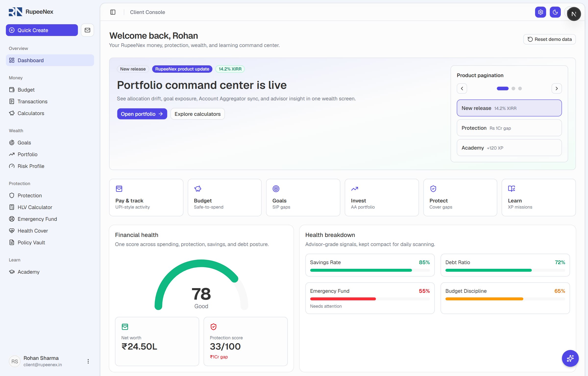Launch the AI assistant sparkle button
The width and height of the screenshot is (588, 376).
tap(570, 358)
